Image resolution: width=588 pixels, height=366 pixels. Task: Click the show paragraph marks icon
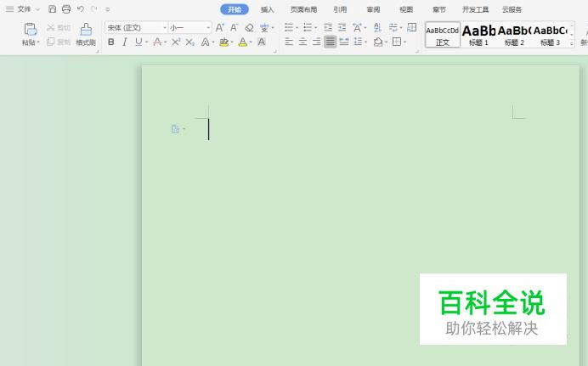tap(393, 27)
